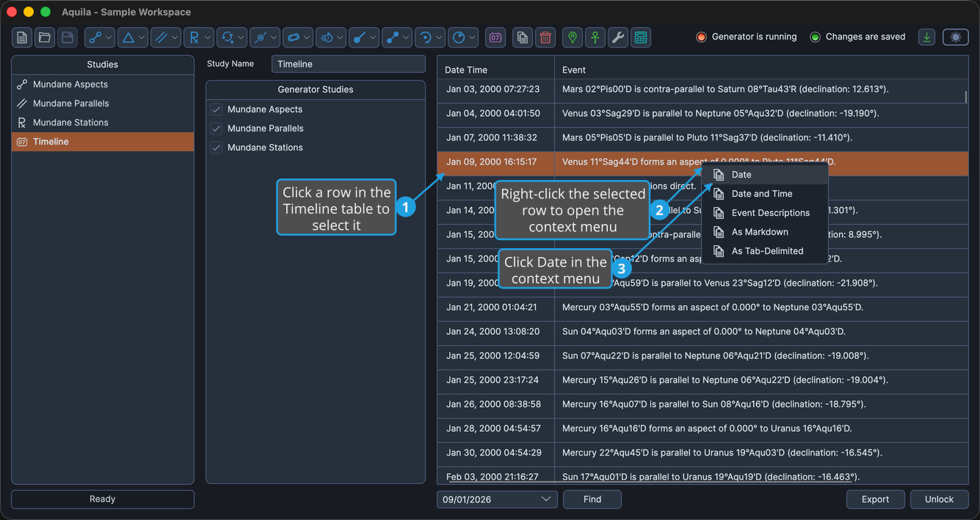Open the Rx stations dropdown arrow
The image size is (980, 520).
click(x=208, y=37)
